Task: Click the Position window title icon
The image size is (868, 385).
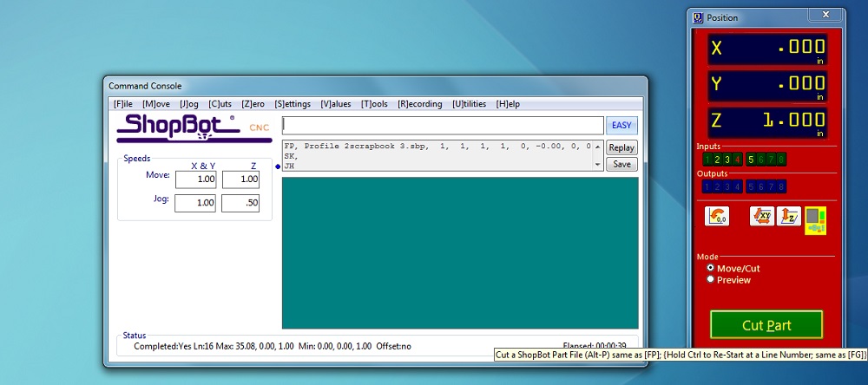Action: click(698, 17)
